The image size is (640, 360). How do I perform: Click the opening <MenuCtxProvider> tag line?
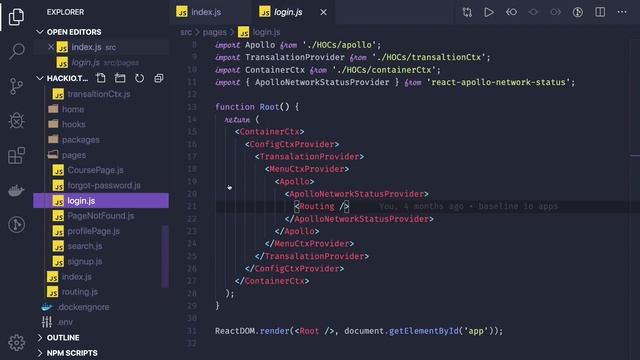pyautogui.click(x=307, y=169)
